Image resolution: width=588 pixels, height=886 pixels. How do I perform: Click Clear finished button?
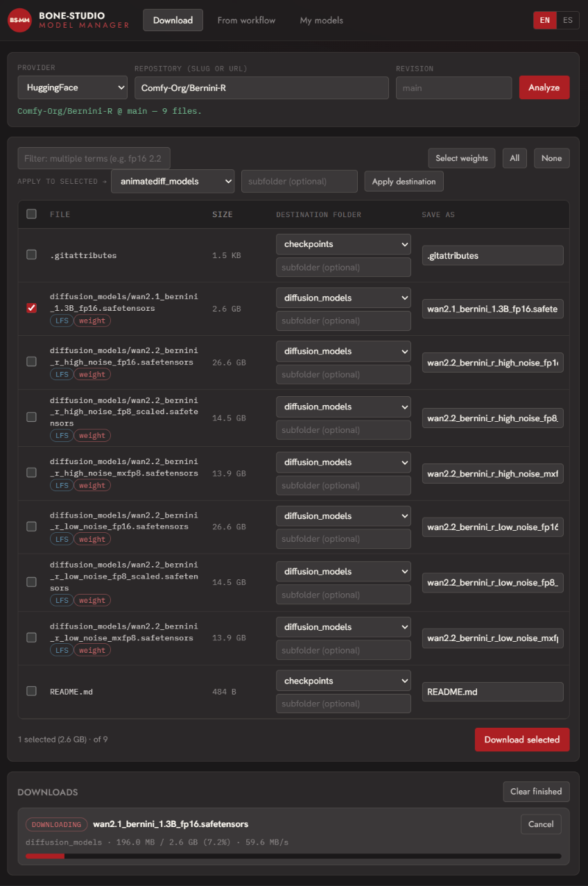point(536,792)
